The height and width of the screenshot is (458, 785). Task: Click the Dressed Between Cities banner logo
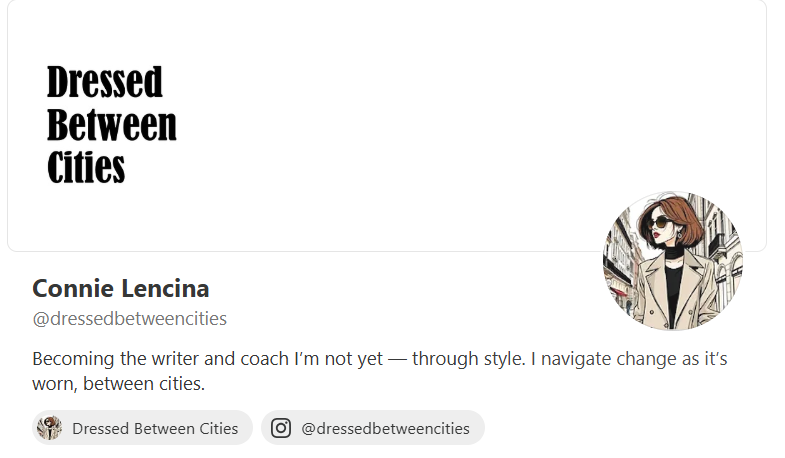(111, 125)
